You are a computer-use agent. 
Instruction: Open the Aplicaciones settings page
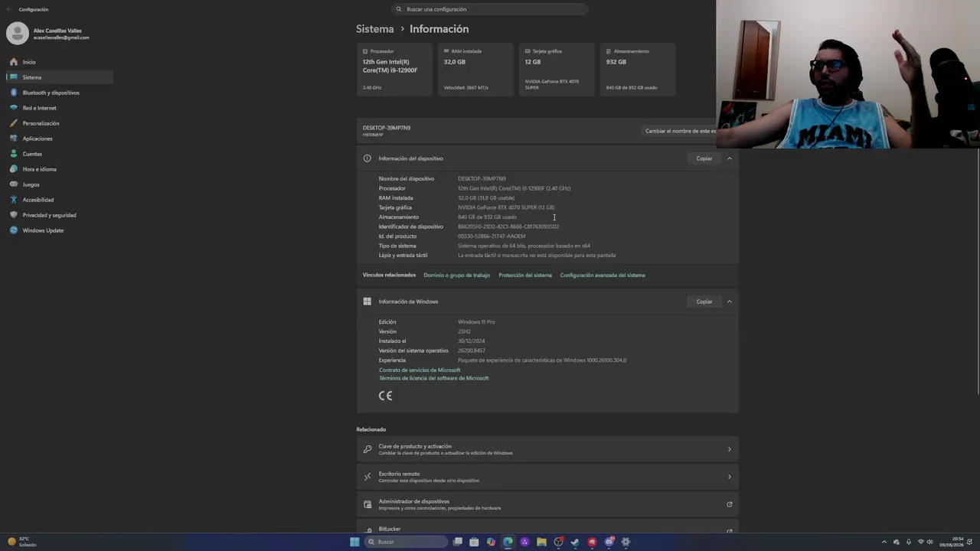60,139
